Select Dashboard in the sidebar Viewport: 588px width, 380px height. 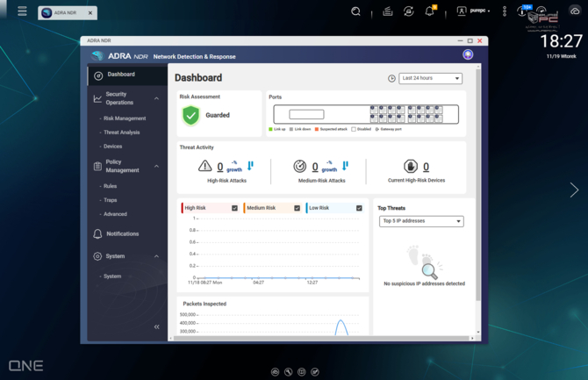point(127,75)
